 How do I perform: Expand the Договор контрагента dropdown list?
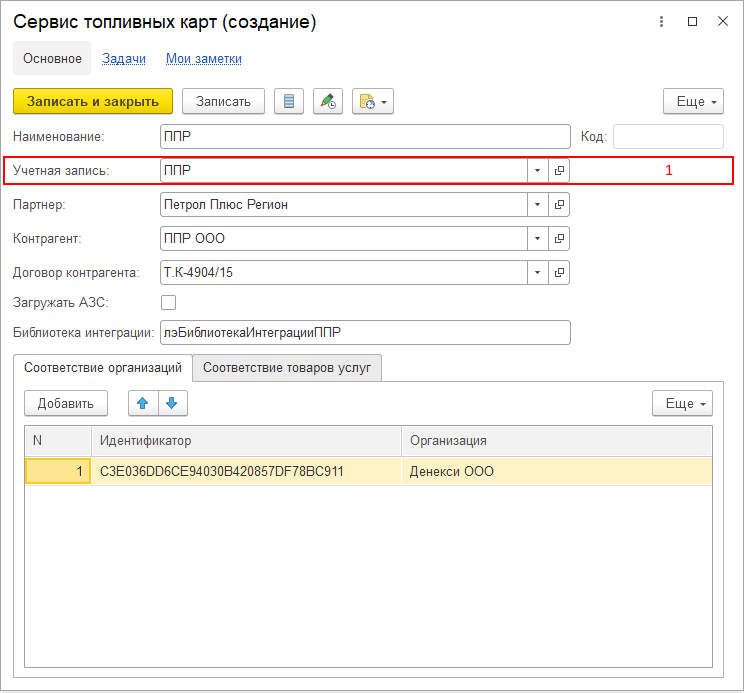[538, 272]
